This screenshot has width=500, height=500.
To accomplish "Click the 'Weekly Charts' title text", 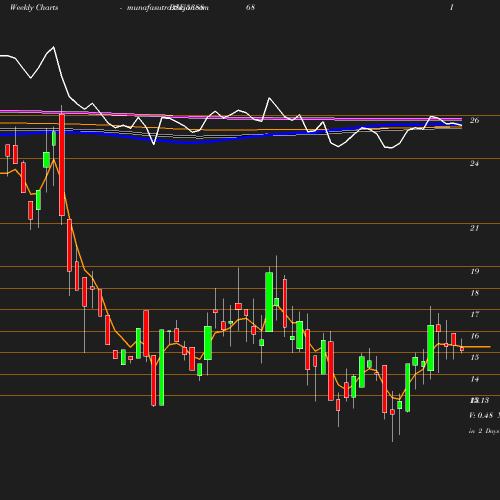I will click(x=34, y=7).
